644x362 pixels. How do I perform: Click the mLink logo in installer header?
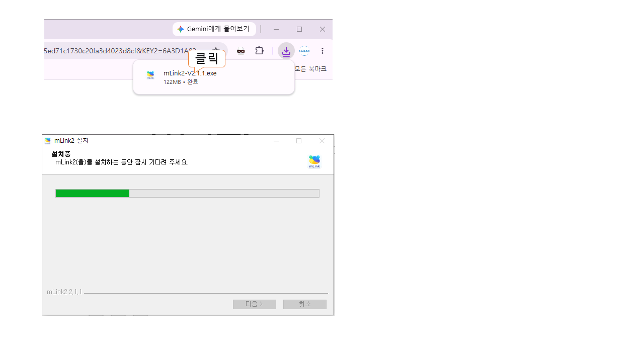click(314, 161)
